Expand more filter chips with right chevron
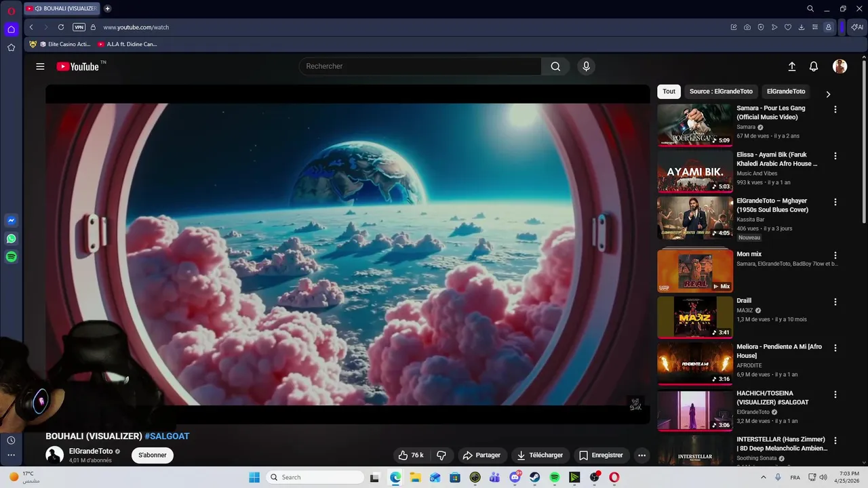 pyautogui.click(x=828, y=94)
